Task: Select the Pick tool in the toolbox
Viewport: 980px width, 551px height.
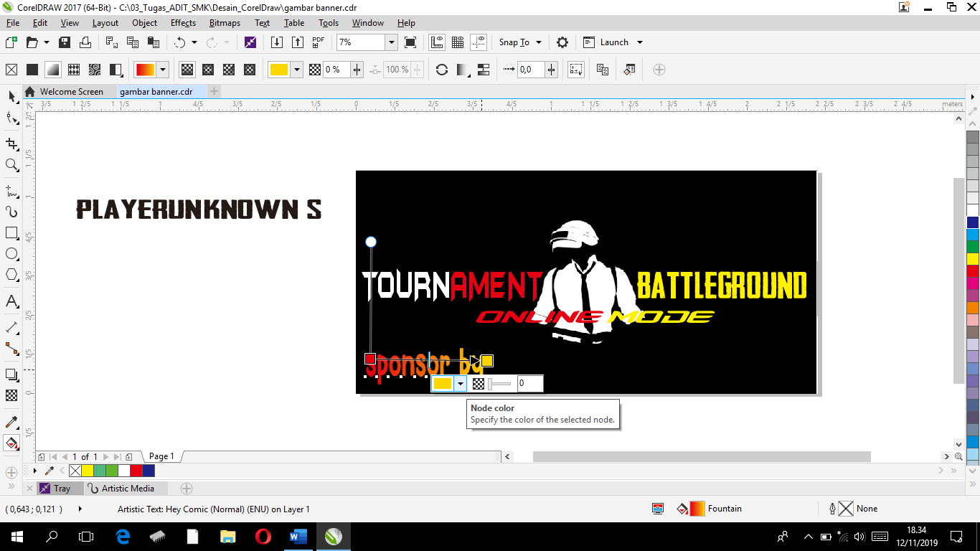Action: click(x=11, y=96)
